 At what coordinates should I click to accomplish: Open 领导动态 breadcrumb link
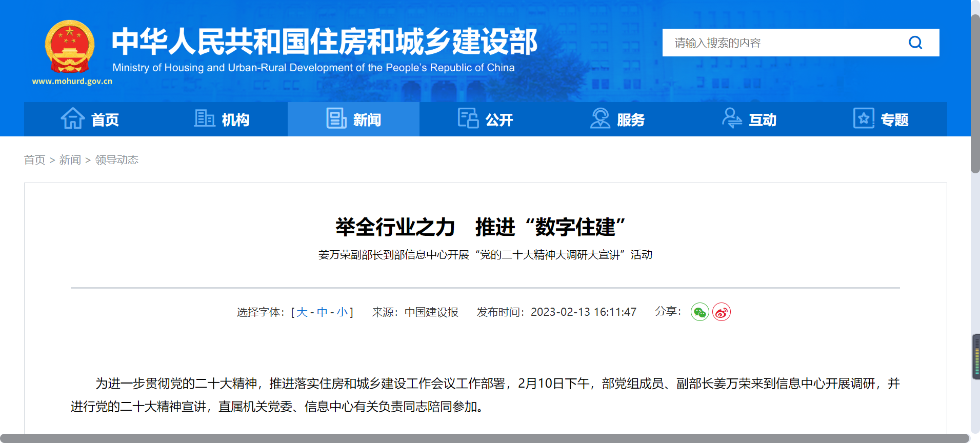pos(117,160)
